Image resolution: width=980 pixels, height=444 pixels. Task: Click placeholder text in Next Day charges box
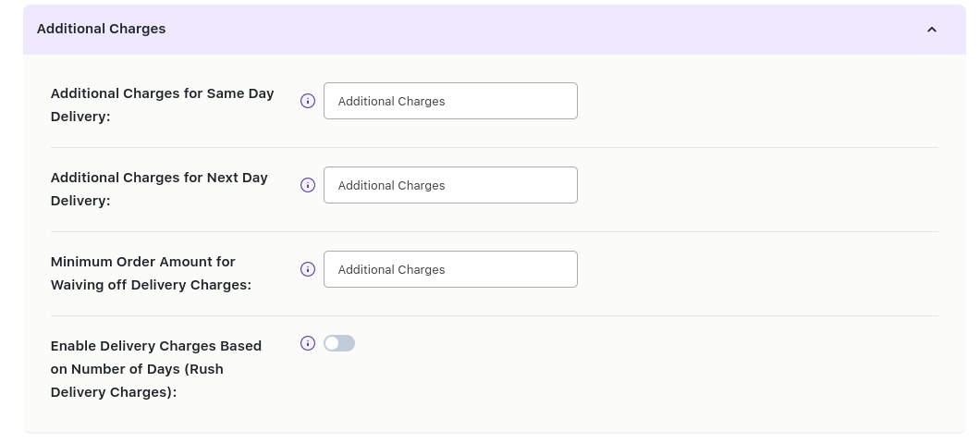pyautogui.click(x=391, y=185)
